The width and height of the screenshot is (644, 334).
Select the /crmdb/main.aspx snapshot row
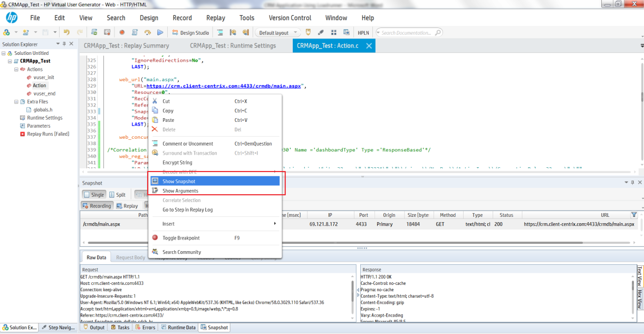point(359,224)
